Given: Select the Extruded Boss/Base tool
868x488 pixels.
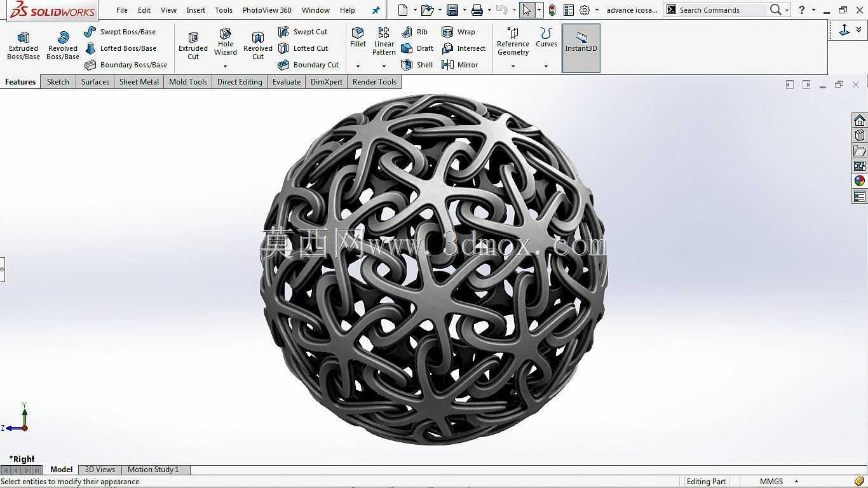Looking at the screenshot, I should coord(24,46).
